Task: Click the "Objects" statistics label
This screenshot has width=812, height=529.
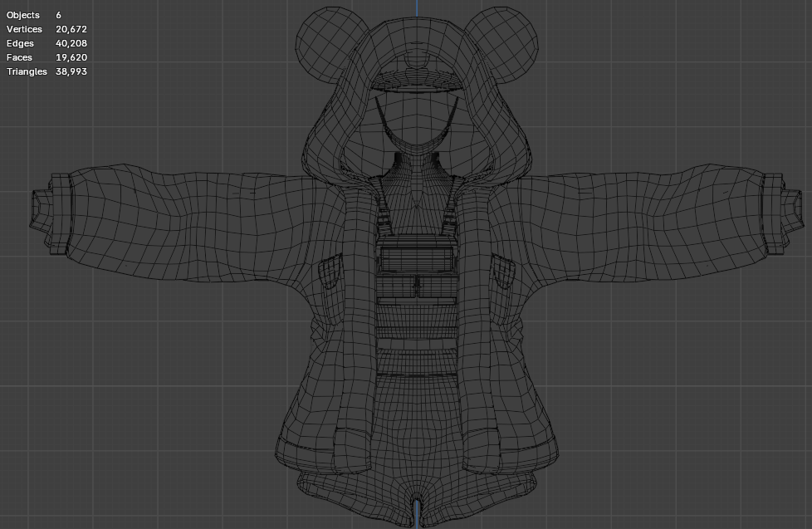Action: click(x=22, y=15)
